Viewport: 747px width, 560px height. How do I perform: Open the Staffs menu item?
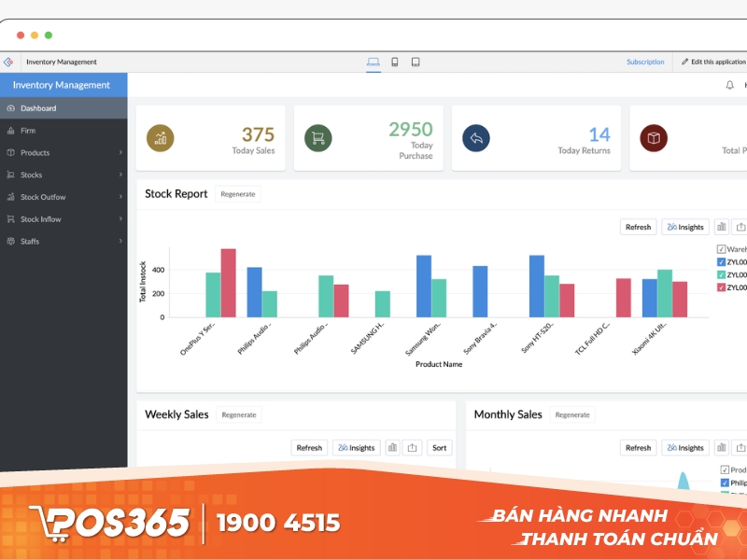pos(63,241)
